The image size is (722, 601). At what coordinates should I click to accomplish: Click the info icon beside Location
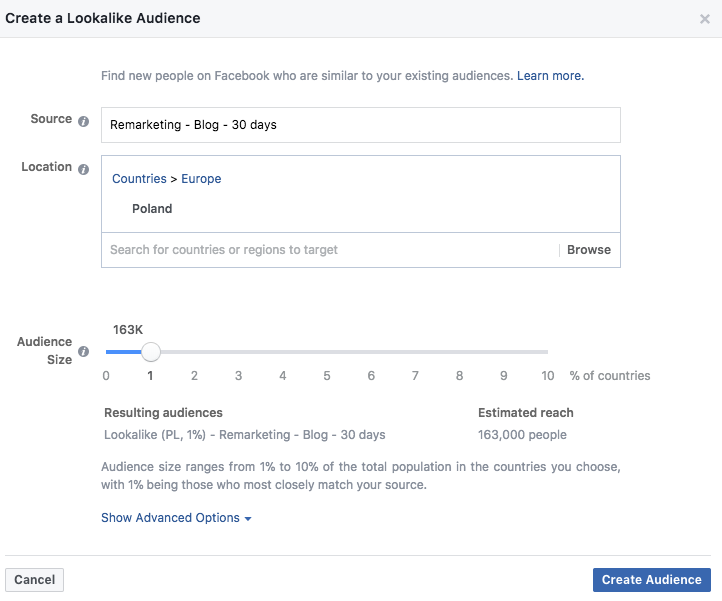click(x=84, y=169)
